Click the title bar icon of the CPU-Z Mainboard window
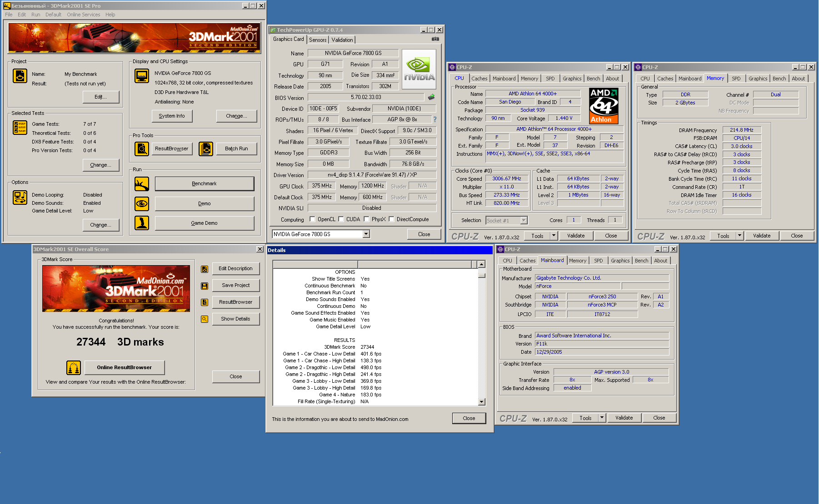The width and height of the screenshot is (819, 504). 500,249
